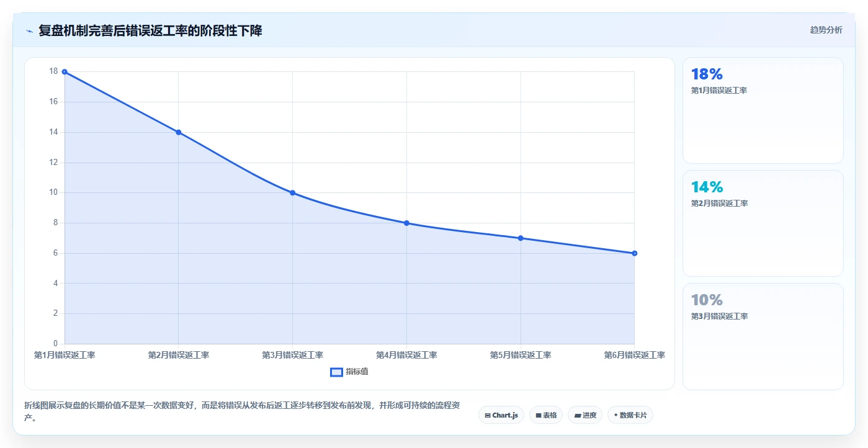Click the data point for 第4月错误返工率
The height and width of the screenshot is (448, 868).
[x=406, y=223]
